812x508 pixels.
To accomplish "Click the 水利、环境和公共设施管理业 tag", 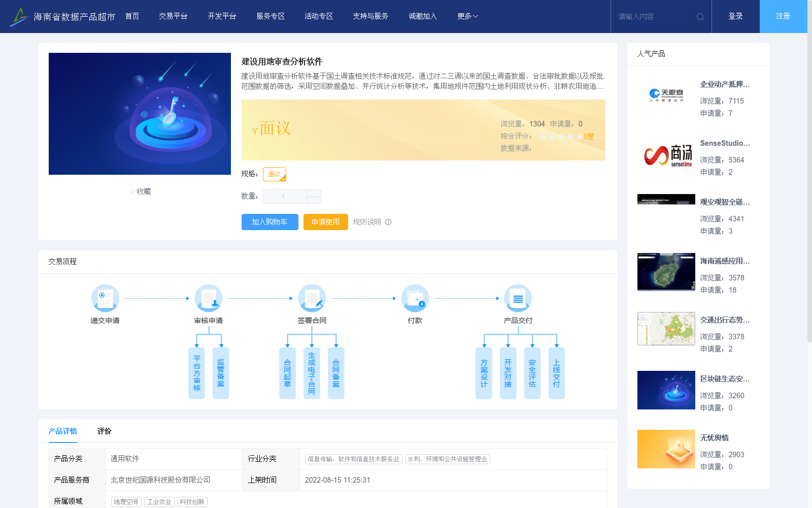I will click(x=448, y=459).
